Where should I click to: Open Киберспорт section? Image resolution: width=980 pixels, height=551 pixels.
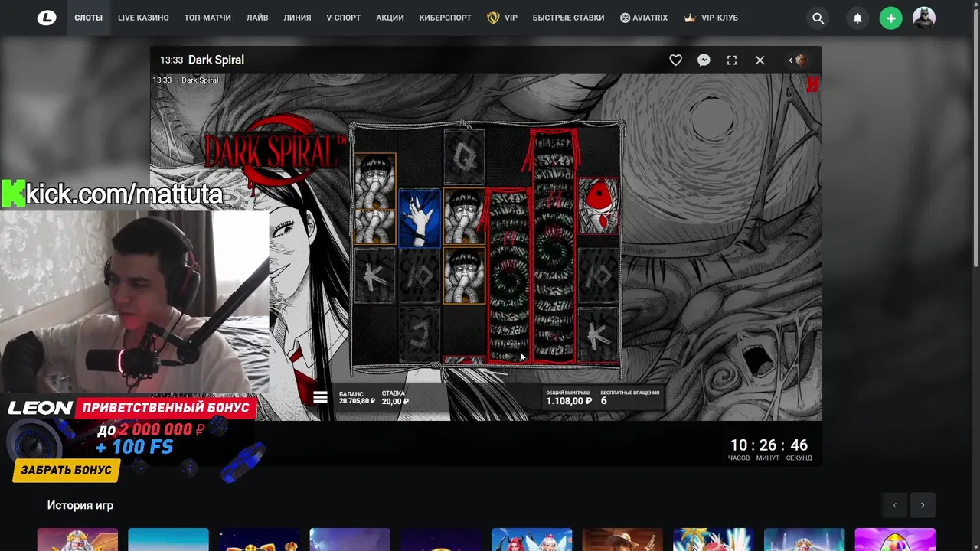click(445, 18)
